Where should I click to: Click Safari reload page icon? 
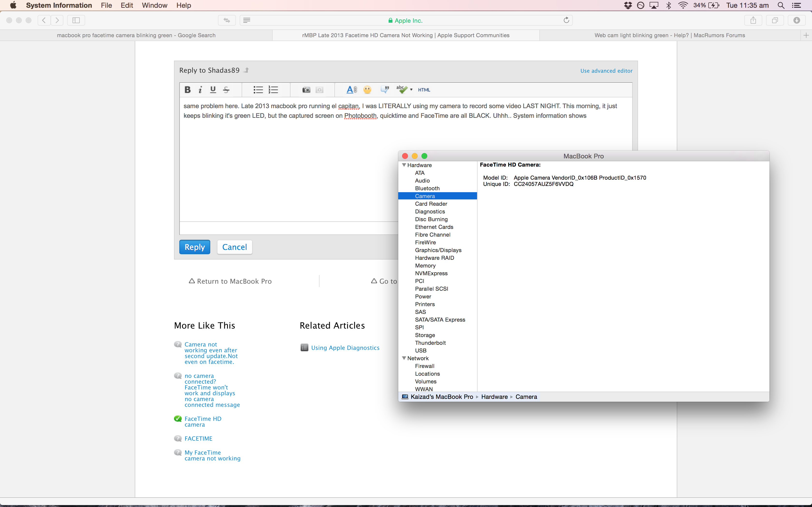pos(566,20)
